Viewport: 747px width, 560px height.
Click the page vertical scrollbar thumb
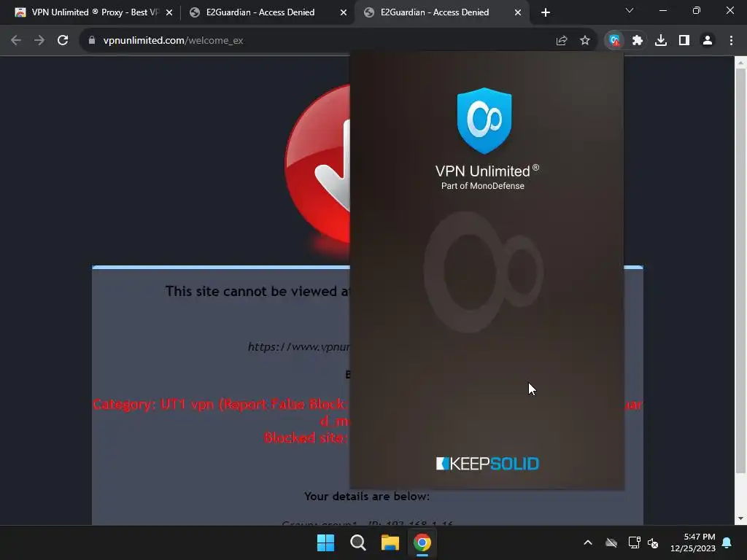pos(740,271)
